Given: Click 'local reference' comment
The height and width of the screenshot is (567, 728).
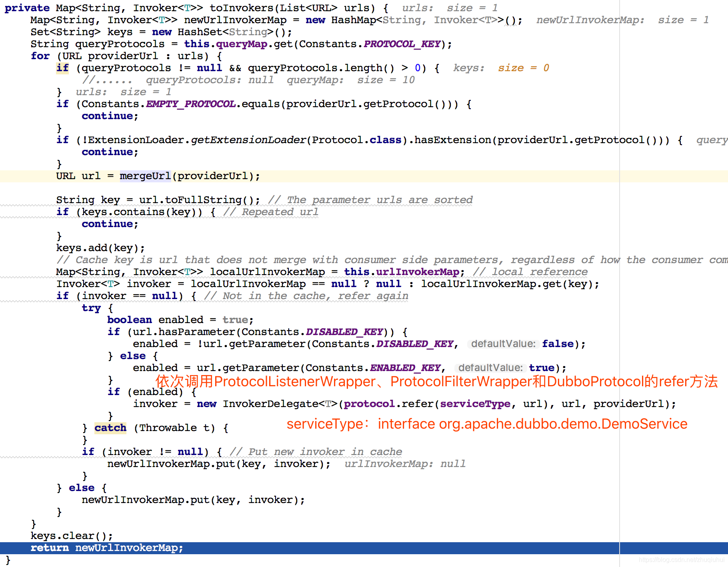Looking at the screenshot, I should (x=530, y=272).
